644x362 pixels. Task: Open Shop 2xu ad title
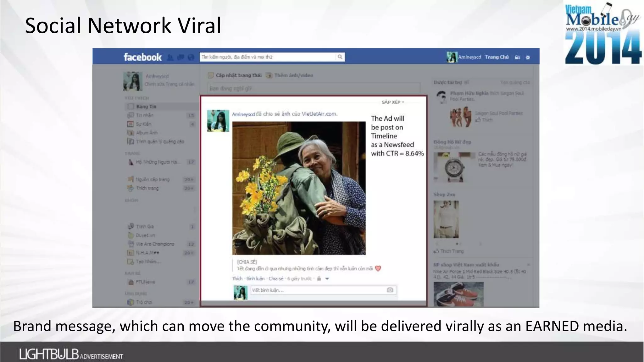(x=444, y=195)
